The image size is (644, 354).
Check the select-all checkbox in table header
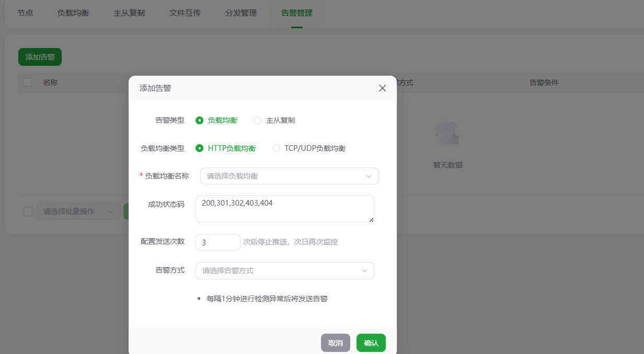[27, 82]
